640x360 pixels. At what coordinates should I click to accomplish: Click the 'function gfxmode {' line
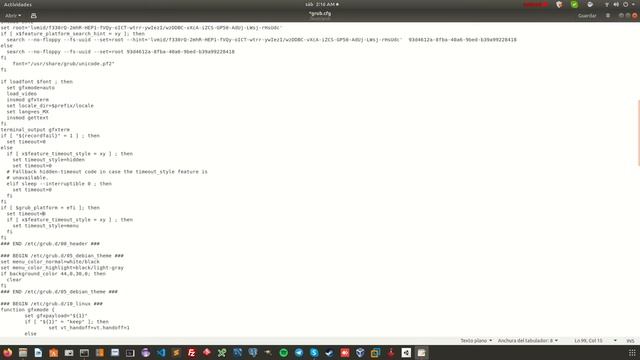27,310
